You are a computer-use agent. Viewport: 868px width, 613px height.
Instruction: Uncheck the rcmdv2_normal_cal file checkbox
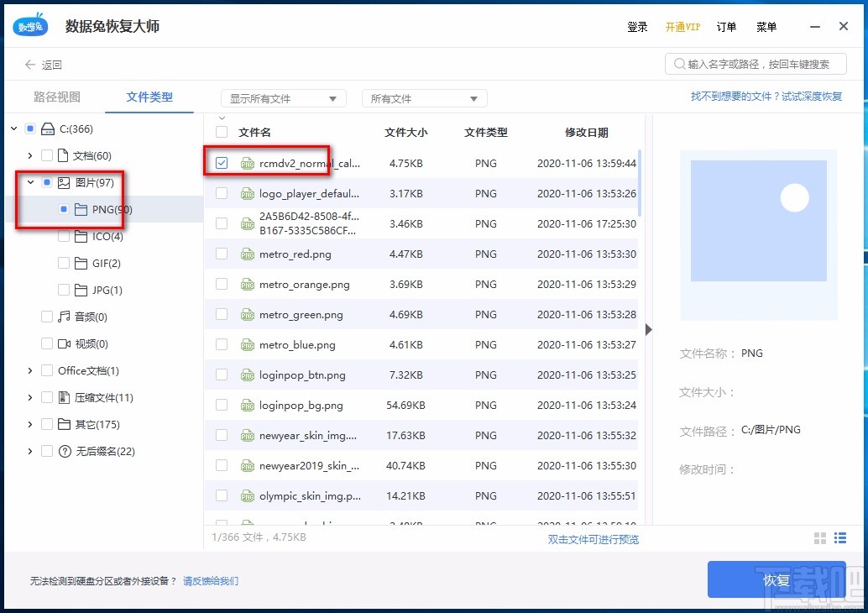coord(220,163)
